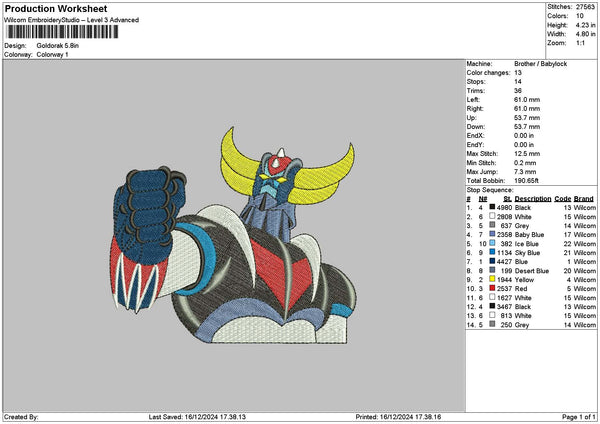Click the Code column header
This screenshot has width=600, height=424.
click(x=563, y=198)
